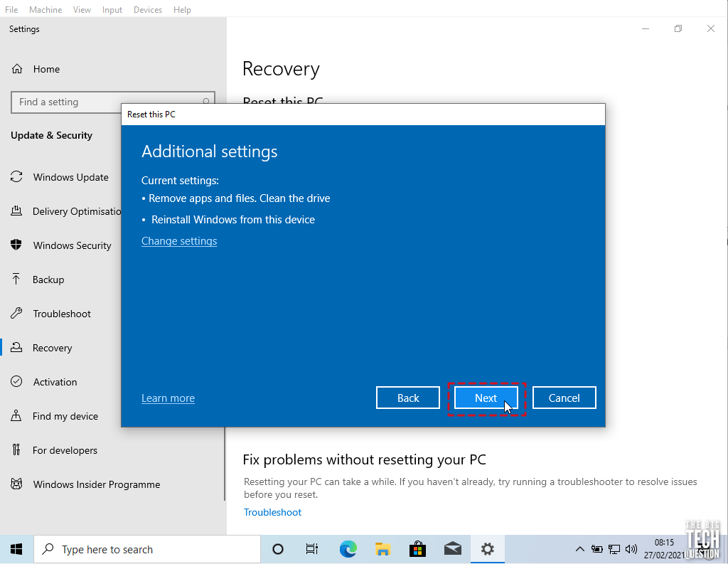728x564 pixels.
Task: Click the Home icon in Settings sidebar
Action: point(17,69)
